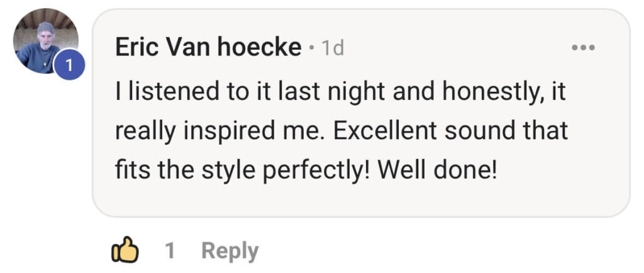View the like count next to thumbs-up
644x273 pixels.
click(169, 251)
